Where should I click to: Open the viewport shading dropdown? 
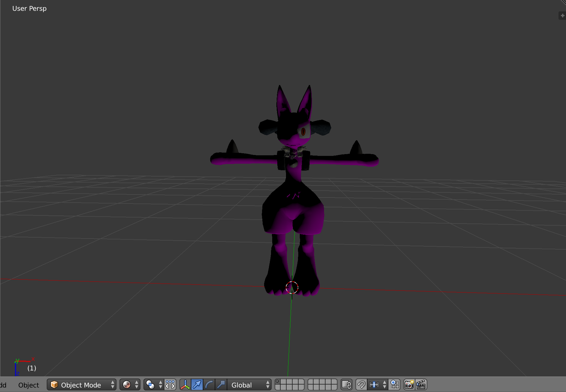pyautogui.click(x=130, y=385)
